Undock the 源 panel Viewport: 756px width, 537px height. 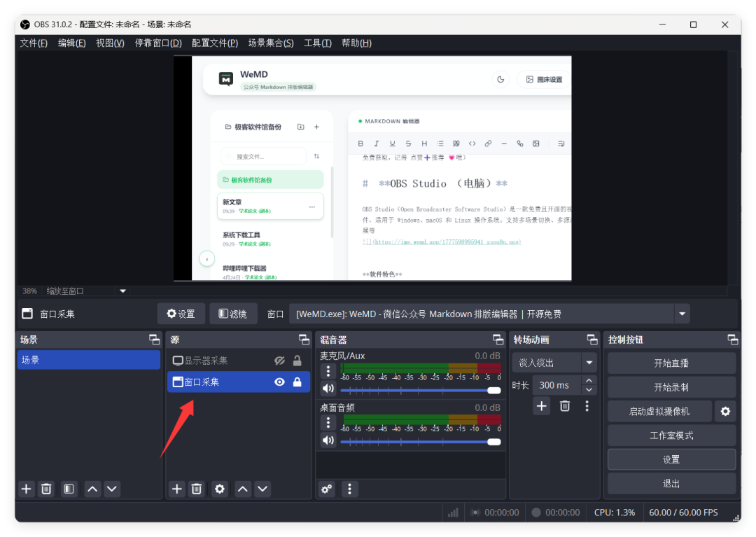(304, 340)
